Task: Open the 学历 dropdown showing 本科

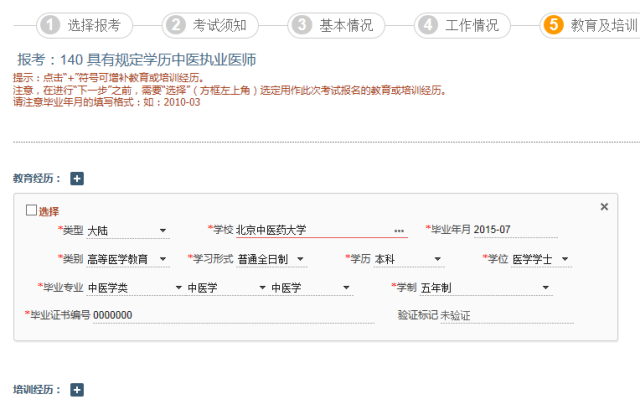Action: click(x=409, y=259)
